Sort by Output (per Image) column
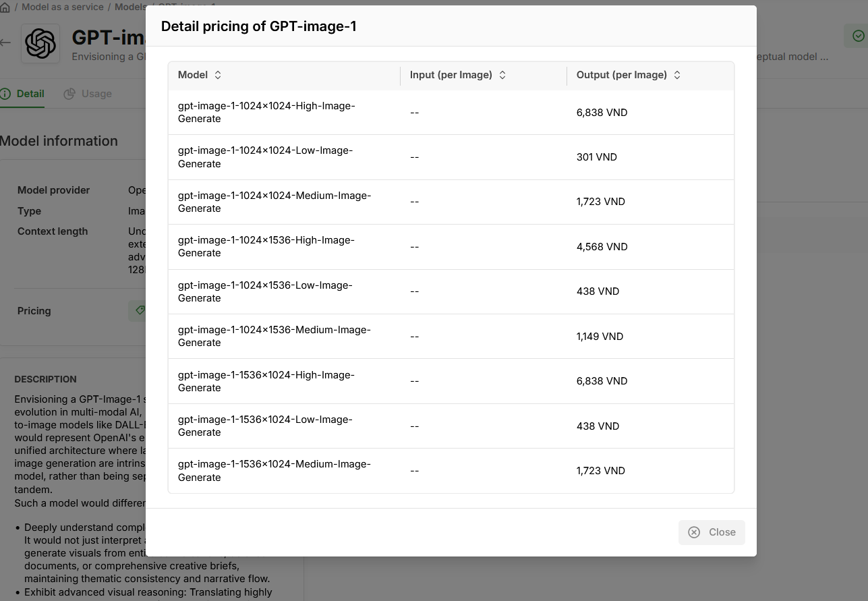The image size is (868, 601). click(x=677, y=75)
